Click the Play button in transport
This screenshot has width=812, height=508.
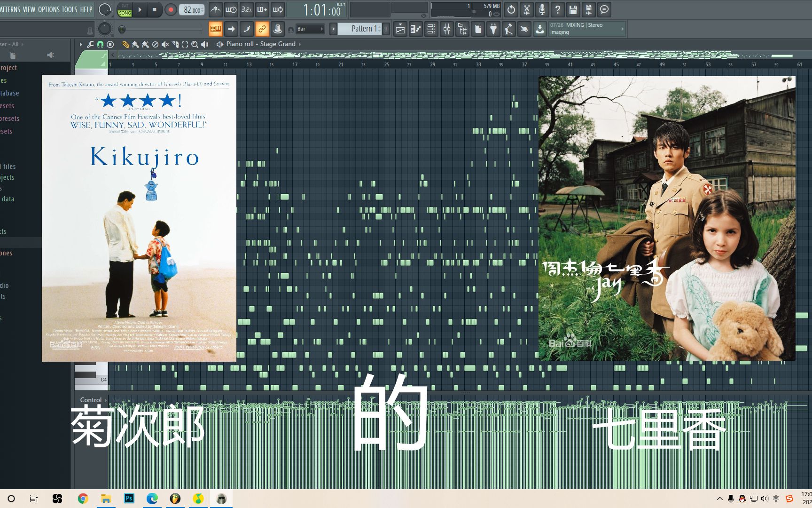pos(140,9)
